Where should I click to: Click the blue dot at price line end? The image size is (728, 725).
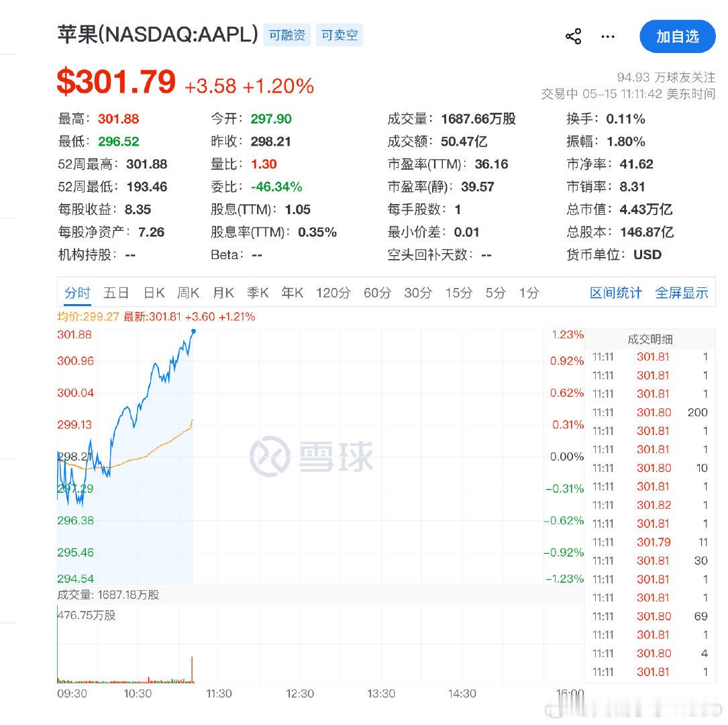pyautogui.click(x=194, y=331)
